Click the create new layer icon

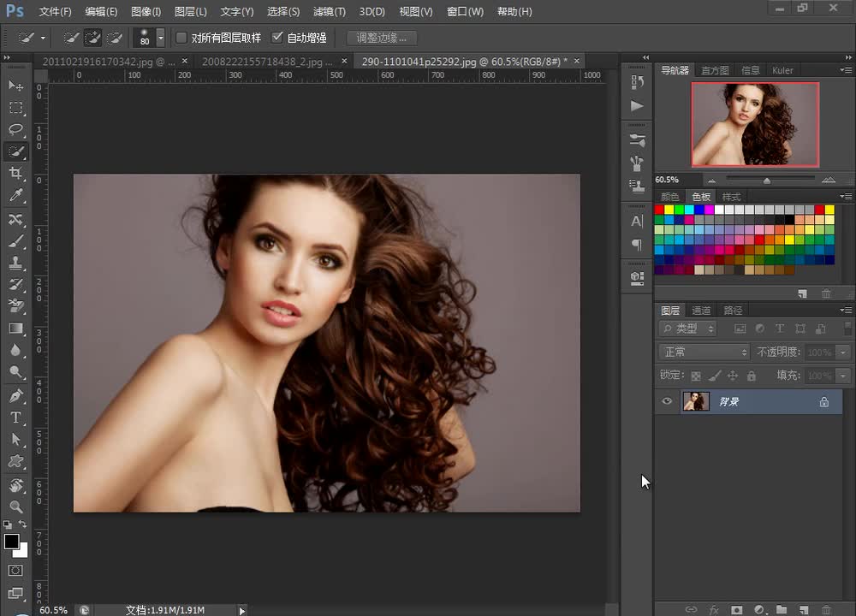(803, 609)
